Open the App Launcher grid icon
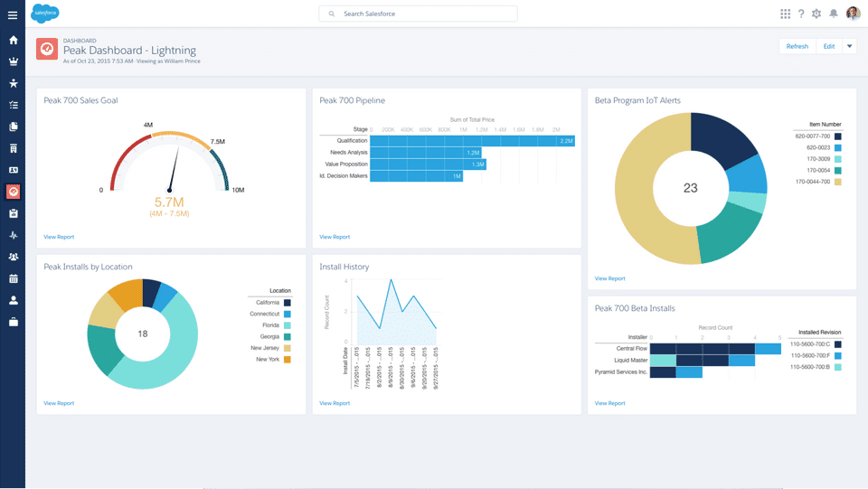Viewport: 868px width, 489px height. (x=785, y=14)
